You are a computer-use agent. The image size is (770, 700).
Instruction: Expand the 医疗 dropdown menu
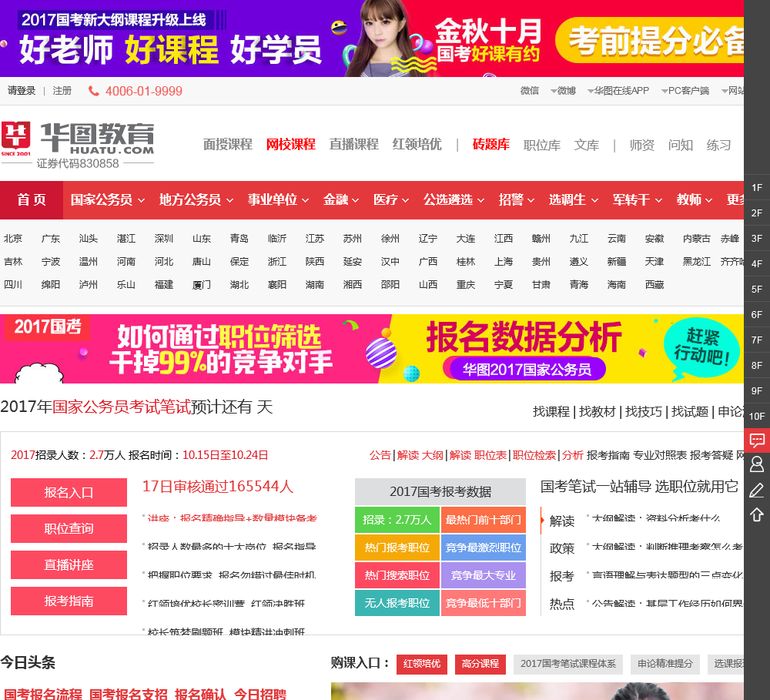click(x=391, y=200)
